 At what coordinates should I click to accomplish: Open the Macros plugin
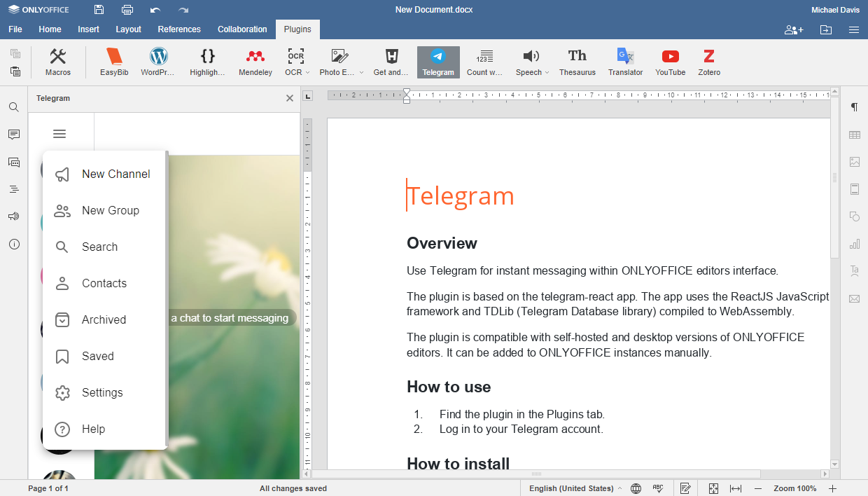coord(58,62)
